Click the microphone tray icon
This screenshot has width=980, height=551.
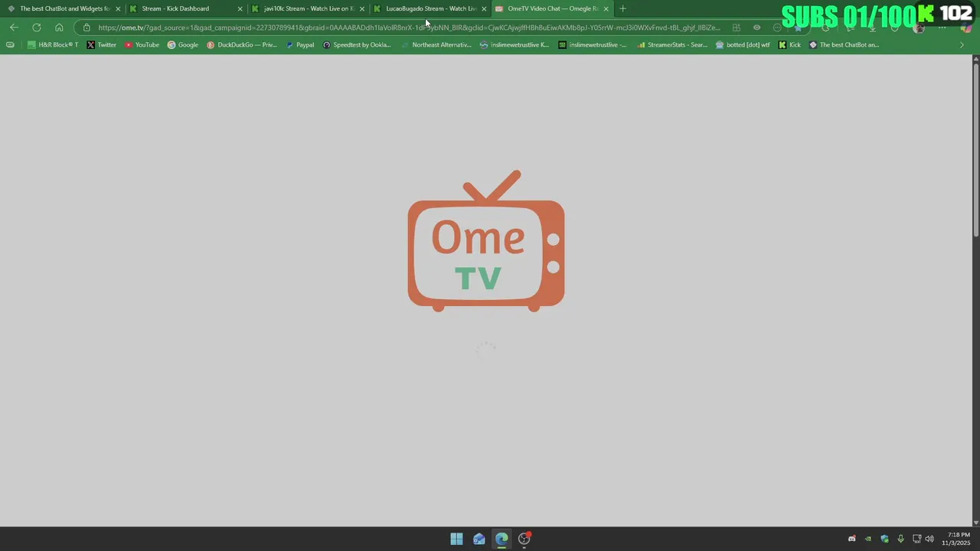click(900, 539)
